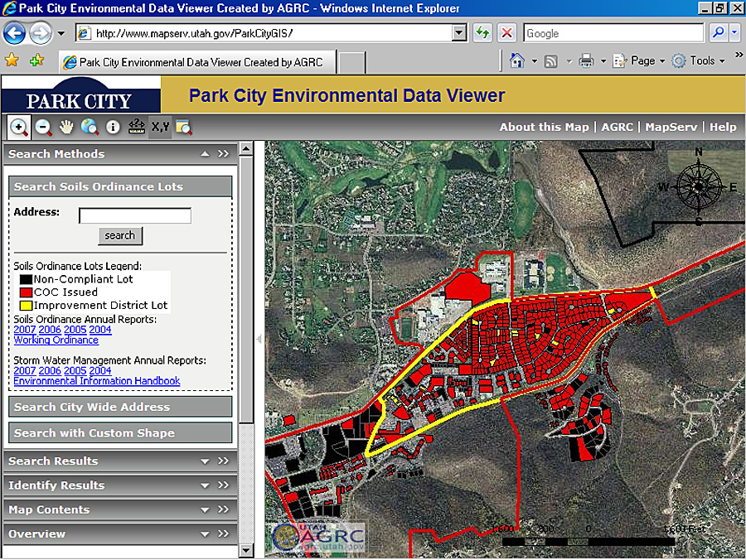
Task: Expand the Search Results panel arrow
Action: pos(205,461)
